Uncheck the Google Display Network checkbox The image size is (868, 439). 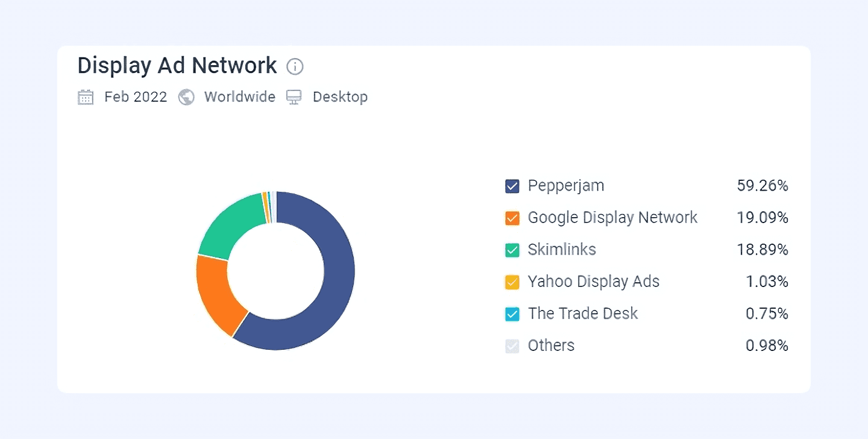(512, 218)
